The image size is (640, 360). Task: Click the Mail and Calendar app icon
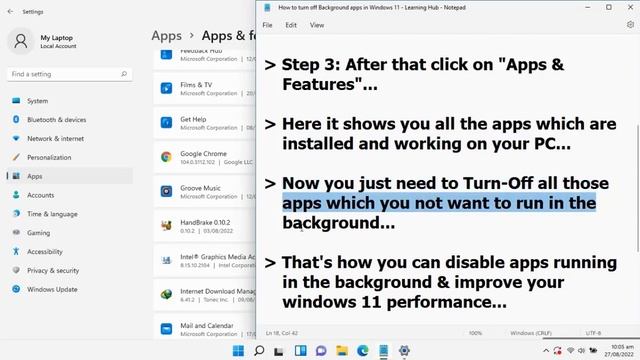[x=166, y=329]
